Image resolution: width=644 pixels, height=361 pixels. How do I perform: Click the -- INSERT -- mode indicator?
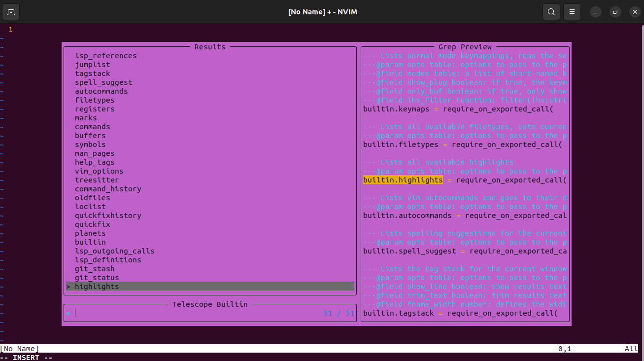pos(26,358)
